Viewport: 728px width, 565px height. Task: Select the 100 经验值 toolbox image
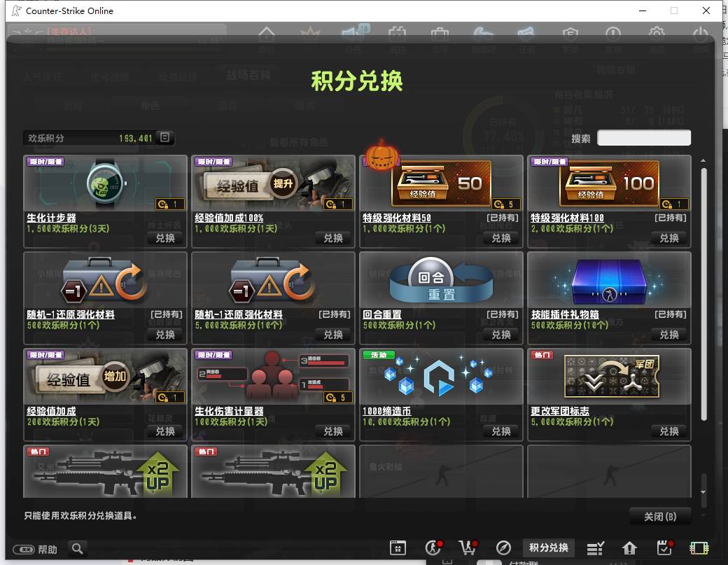click(609, 183)
